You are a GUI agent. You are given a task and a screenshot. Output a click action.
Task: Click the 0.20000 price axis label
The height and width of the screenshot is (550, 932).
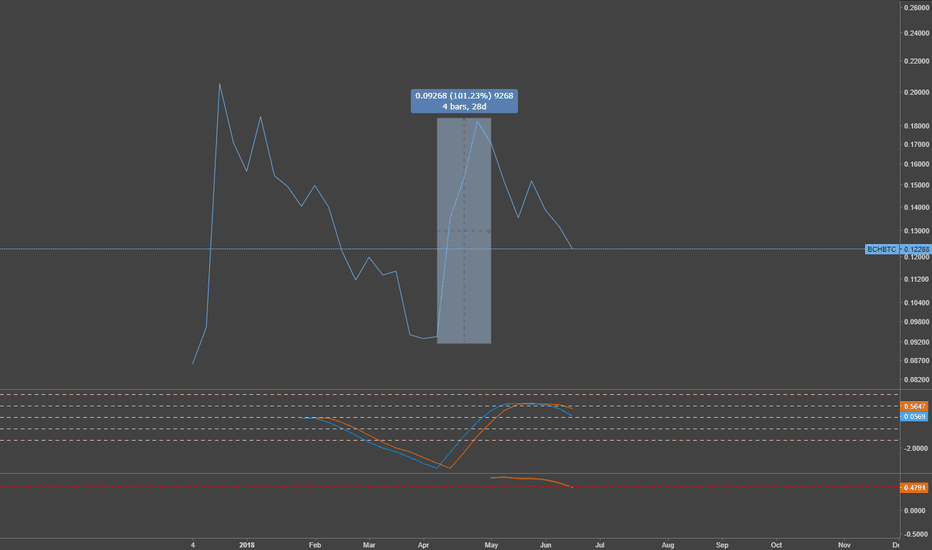[916, 92]
